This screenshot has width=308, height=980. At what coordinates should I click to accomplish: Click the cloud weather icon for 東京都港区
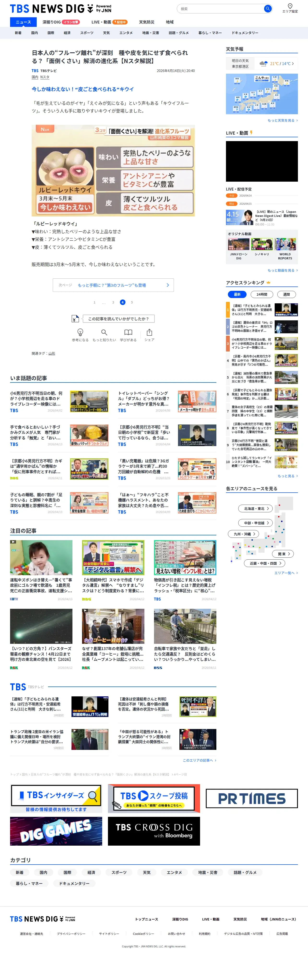click(263, 64)
